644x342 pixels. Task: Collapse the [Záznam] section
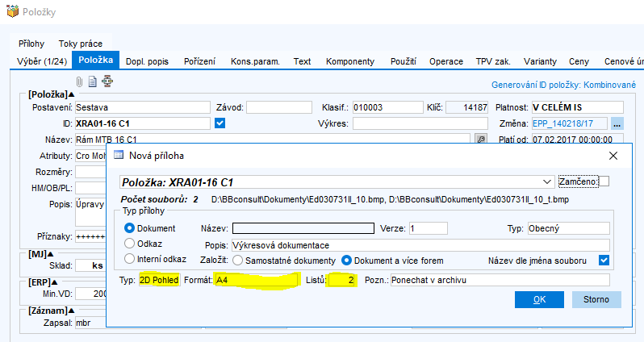[x=71, y=311]
